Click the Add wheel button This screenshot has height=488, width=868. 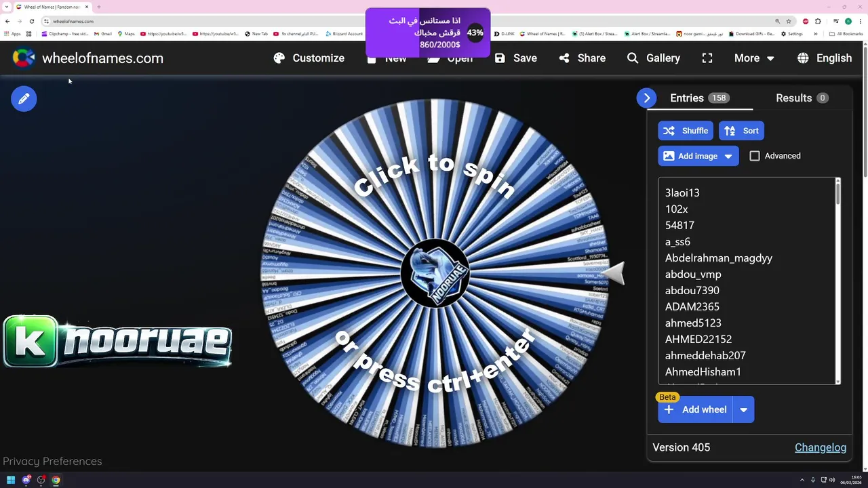(x=696, y=409)
